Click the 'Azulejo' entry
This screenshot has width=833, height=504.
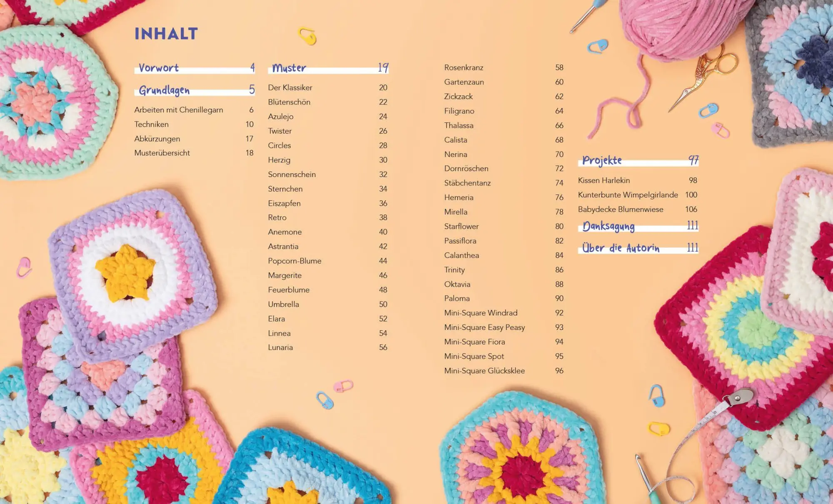tap(281, 117)
